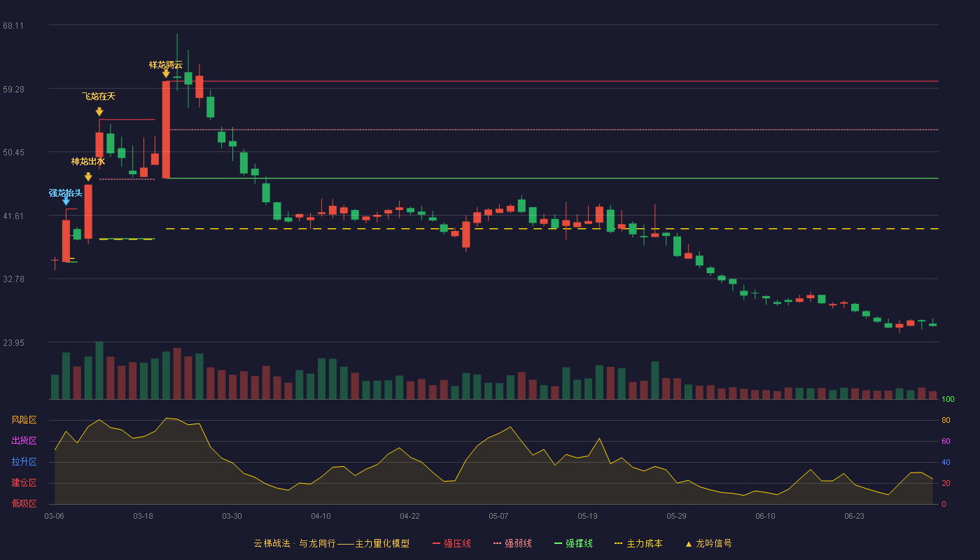Click the 风险区 zone label
The width and height of the screenshot is (980, 560).
point(24,420)
